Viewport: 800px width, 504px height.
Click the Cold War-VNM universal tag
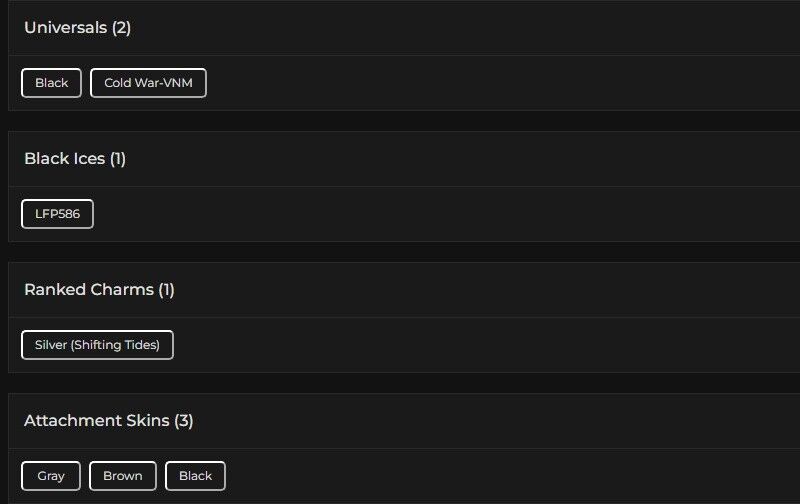(x=148, y=83)
